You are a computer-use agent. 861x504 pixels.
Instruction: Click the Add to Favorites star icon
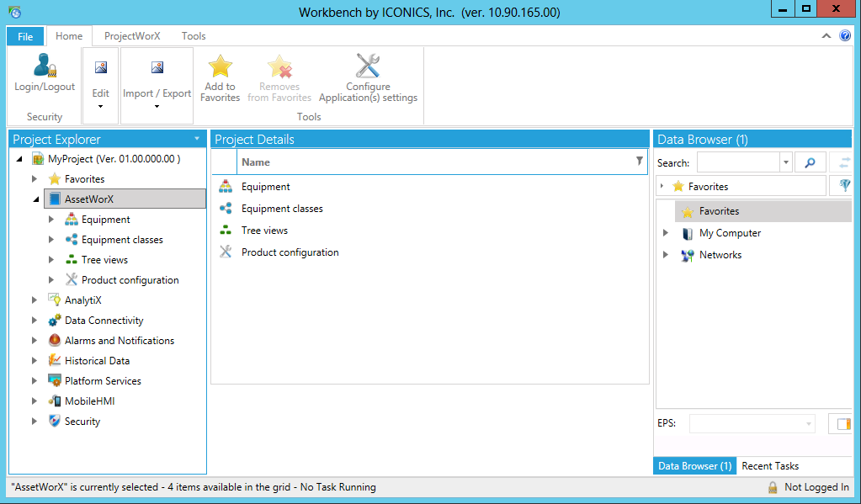220,67
